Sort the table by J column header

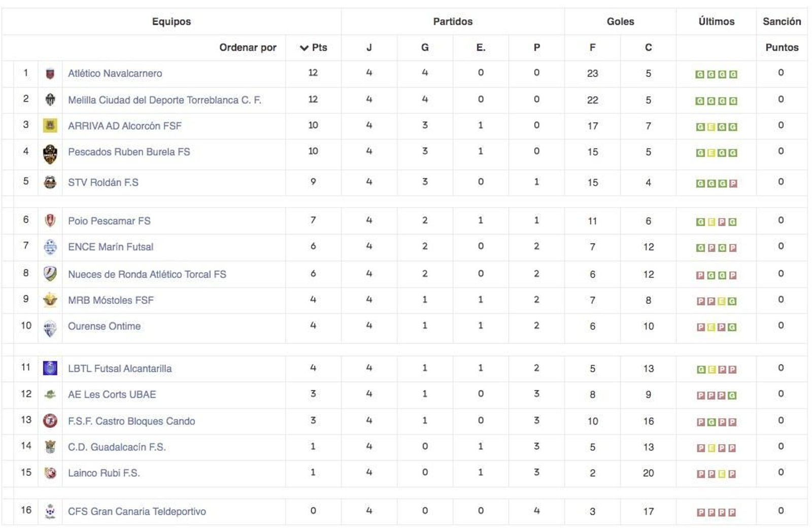coord(369,48)
